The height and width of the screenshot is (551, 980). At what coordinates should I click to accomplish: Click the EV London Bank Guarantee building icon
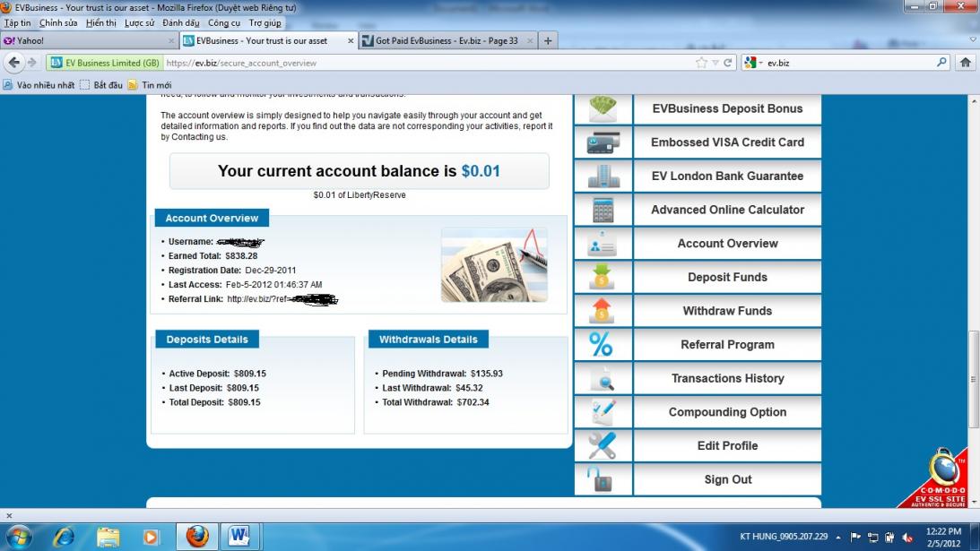coord(603,176)
